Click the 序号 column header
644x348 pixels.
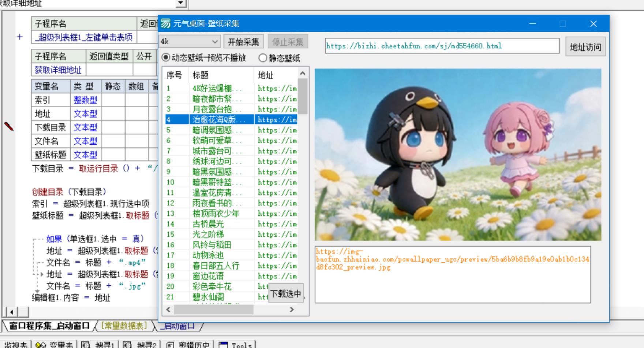pyautogui.click(x=176, y=75)
